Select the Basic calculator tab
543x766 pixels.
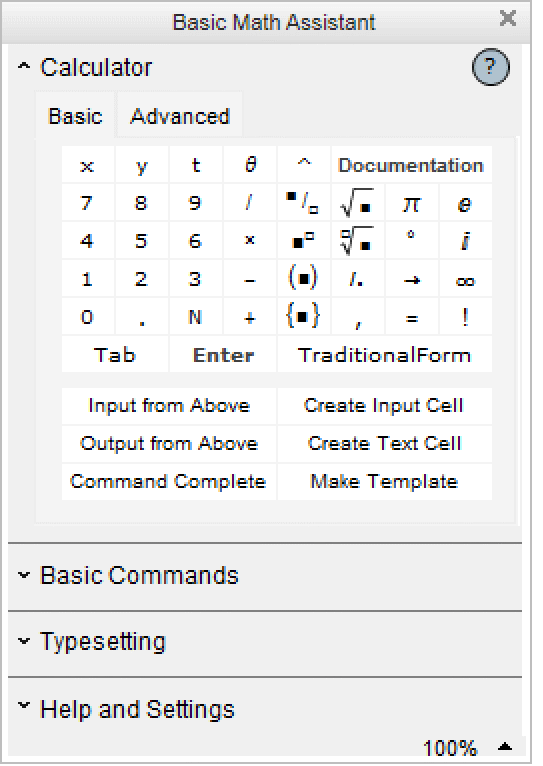point(75,116)
